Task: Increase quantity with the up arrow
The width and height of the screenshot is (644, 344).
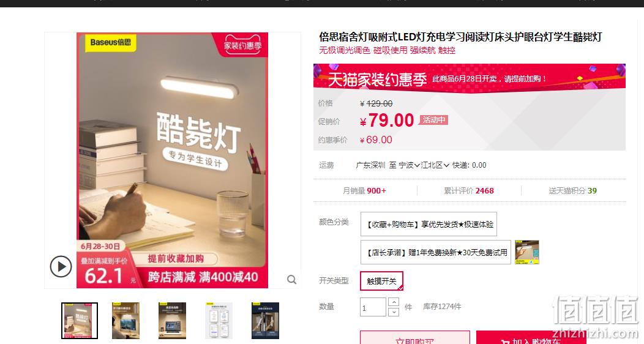Action: (x=394, y=302)
